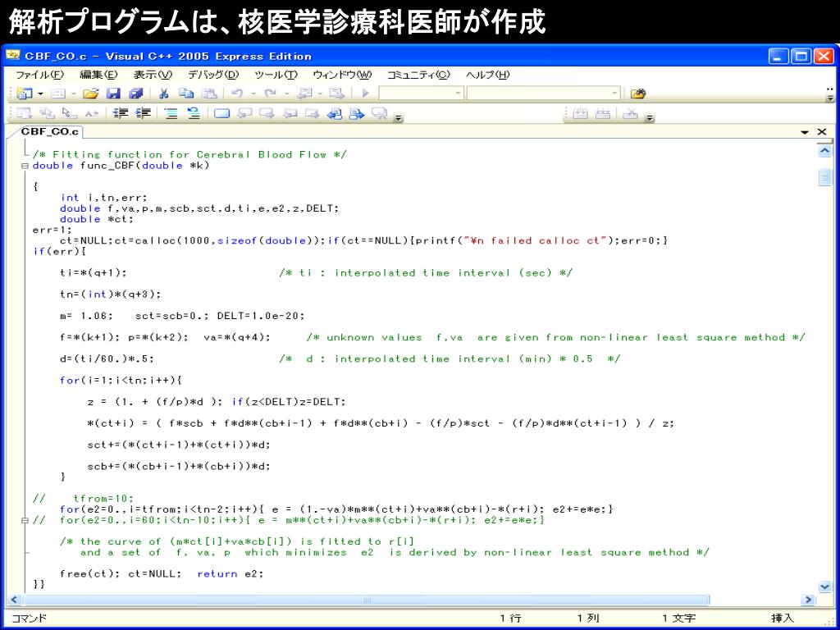Image resolution: width=840 pixels, height=630 pixels.
Task: Open the Navigate Backward dropdown arrow
Action: (x=320, y=94)
